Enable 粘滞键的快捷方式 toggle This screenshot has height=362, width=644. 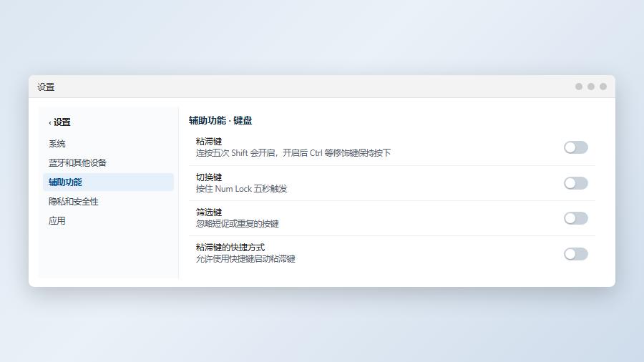[x=576, y=254]
